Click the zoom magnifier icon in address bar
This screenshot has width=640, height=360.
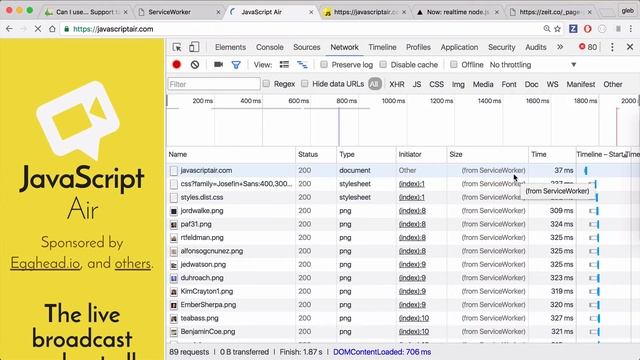click(x=547, y=29)
